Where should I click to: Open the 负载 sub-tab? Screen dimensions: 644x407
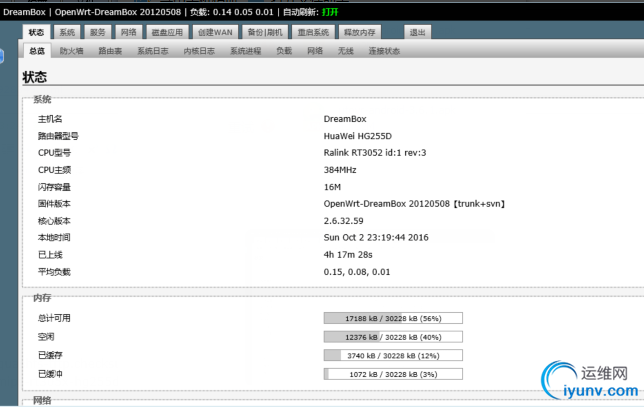click(x=284, y=51)
